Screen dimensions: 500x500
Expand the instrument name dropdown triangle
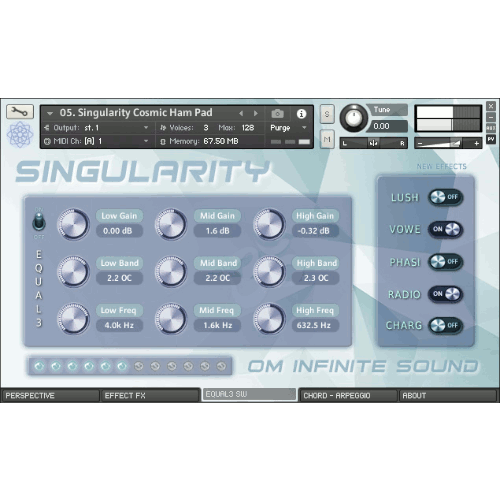click(50, 113)
